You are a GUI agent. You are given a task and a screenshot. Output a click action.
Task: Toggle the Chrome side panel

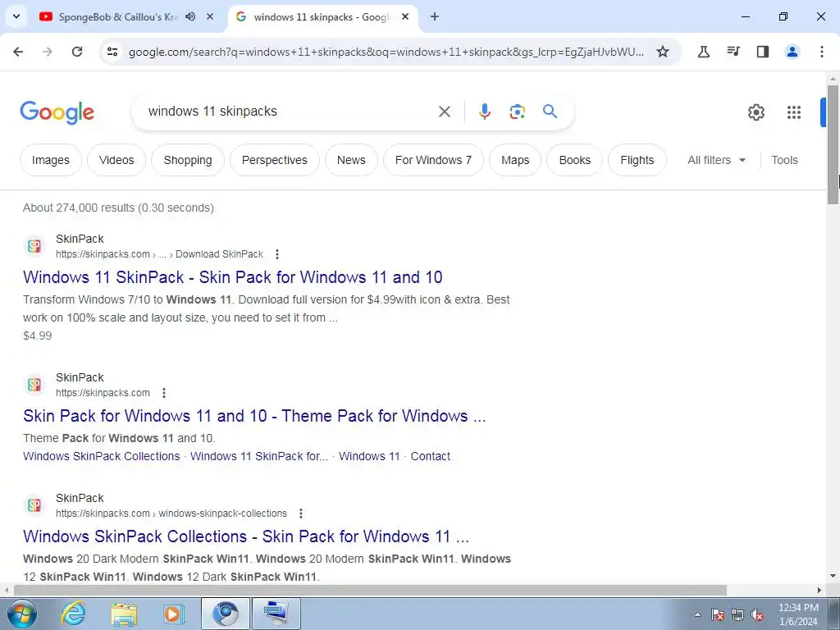[x=763, y=52]
